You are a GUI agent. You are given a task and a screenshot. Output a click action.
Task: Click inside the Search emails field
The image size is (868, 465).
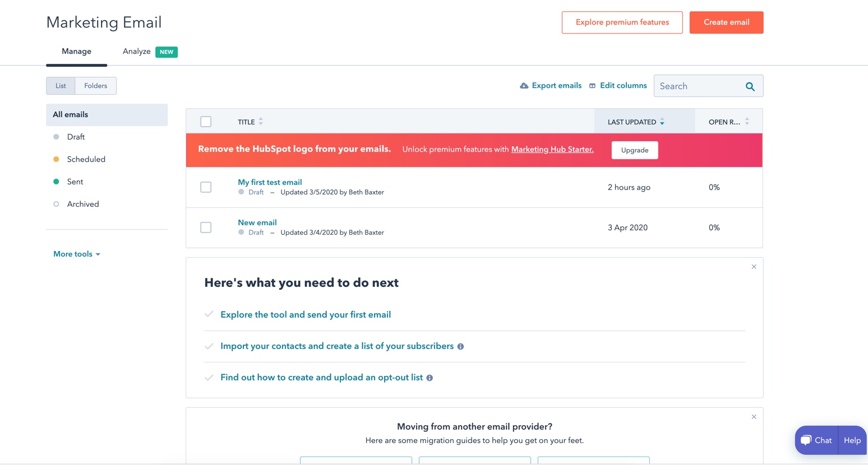click(x=695, y=86)
